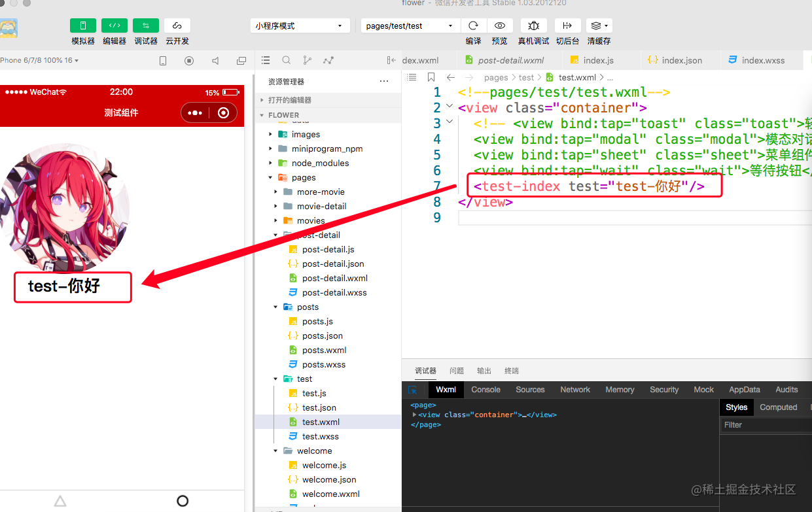The height and width of the screenshot is (512, 812).
Task: Open the 清缓存 clear cache icon
Action: click(599, 26)
